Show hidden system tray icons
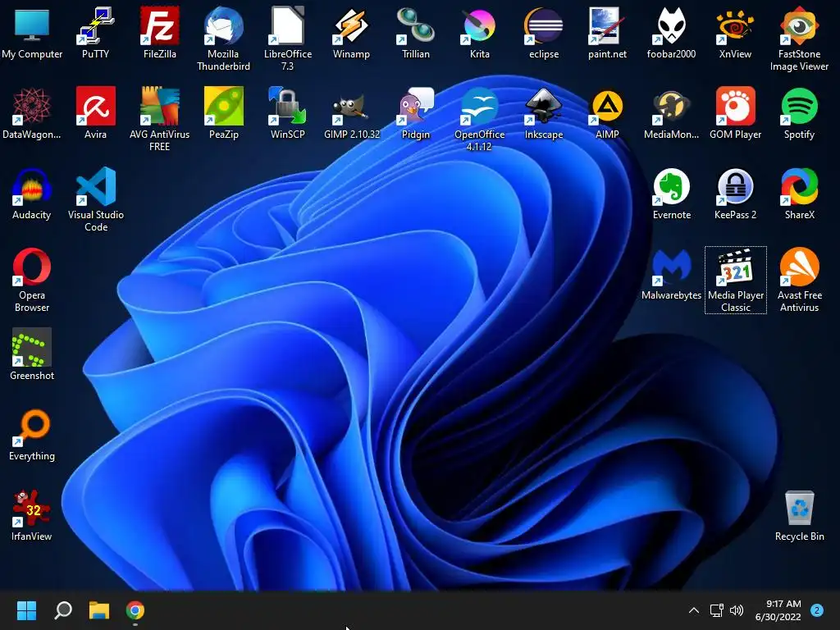 694,610
